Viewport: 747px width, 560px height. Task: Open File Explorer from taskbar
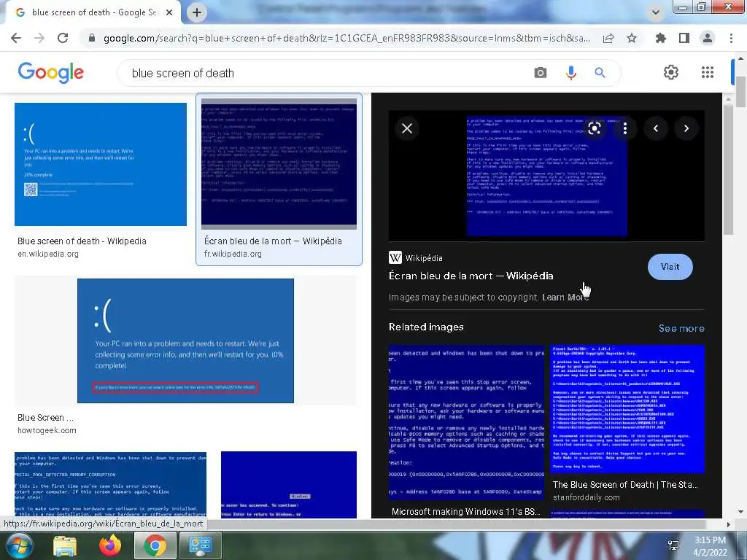[65, 545]
